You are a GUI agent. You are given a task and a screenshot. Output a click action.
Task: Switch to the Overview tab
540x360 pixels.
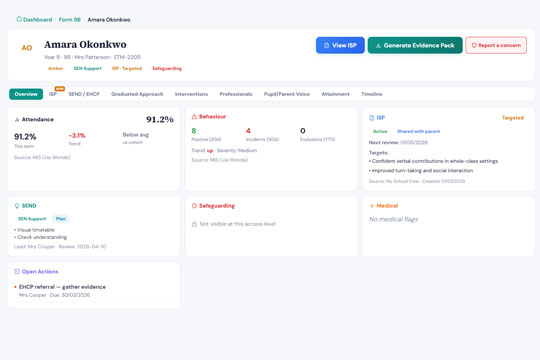tap(26, 94)
